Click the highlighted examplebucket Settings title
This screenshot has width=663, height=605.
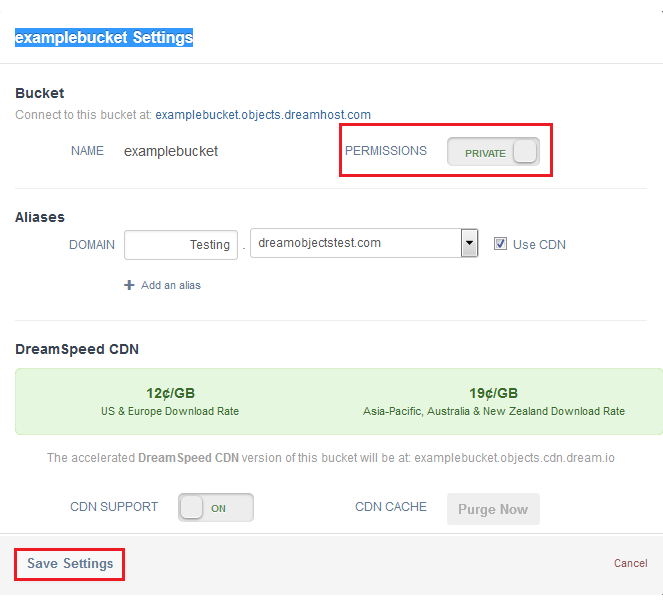[x=104, y=38]
